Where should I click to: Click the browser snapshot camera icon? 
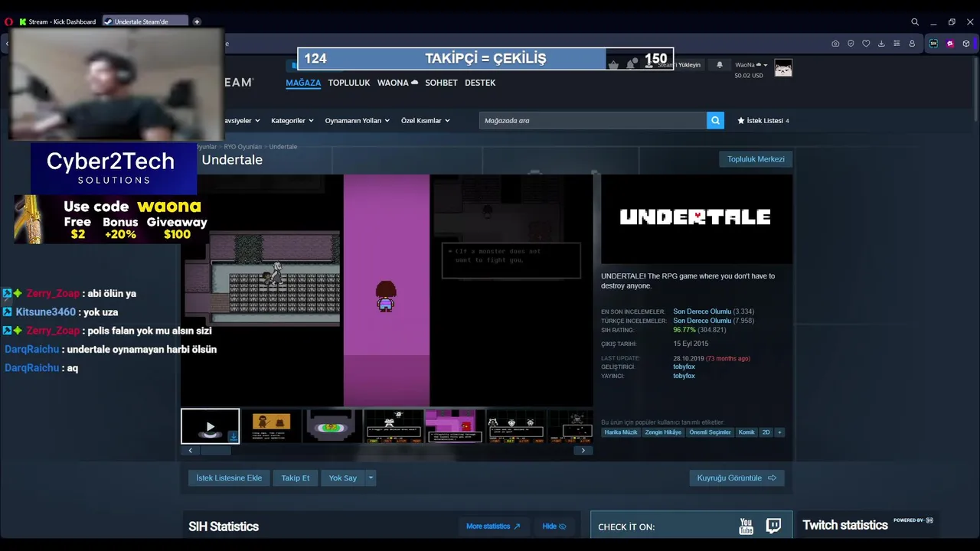835,44
